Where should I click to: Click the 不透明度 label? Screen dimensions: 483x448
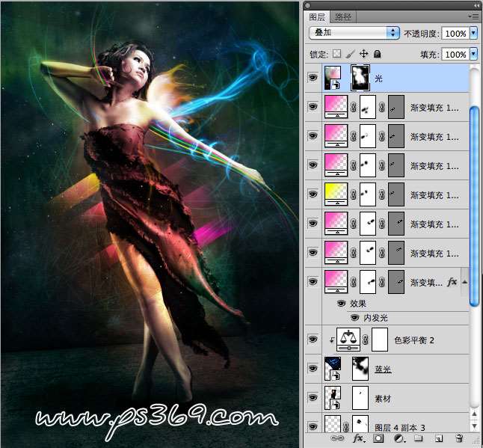(421, 33)
